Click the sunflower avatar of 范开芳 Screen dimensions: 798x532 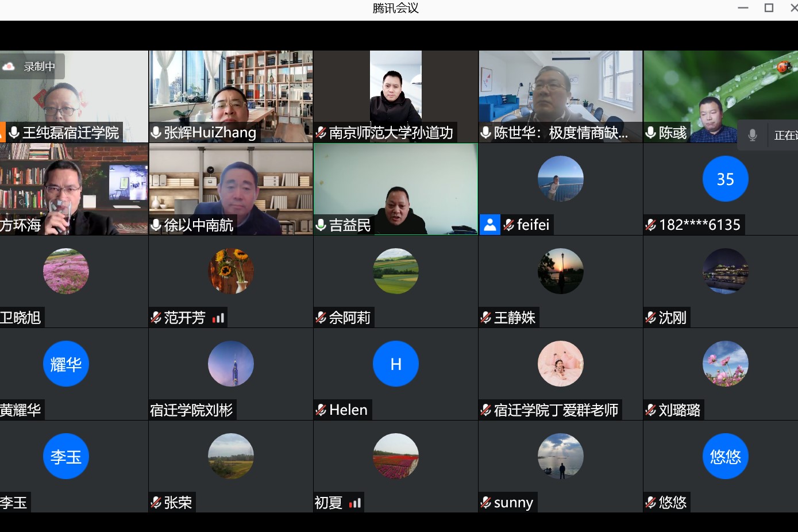(x=230, y=271)
